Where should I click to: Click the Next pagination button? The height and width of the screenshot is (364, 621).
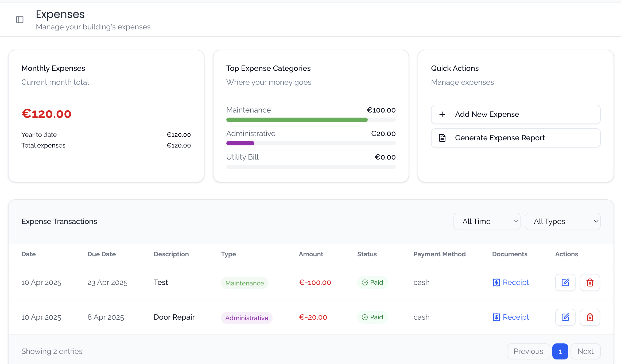pyautogui.click(x=585, y=351)
